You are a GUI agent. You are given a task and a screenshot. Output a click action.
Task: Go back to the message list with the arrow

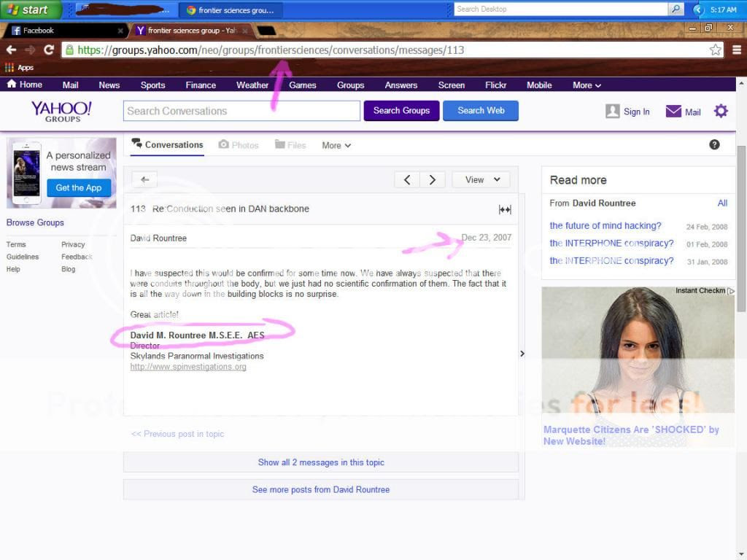[145, 179]
